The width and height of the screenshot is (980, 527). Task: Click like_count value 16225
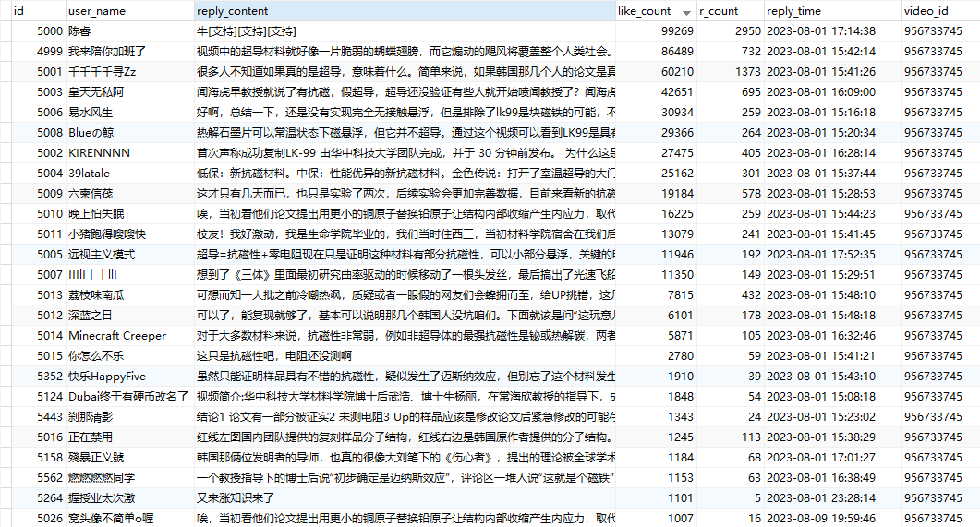coord(677,213)
